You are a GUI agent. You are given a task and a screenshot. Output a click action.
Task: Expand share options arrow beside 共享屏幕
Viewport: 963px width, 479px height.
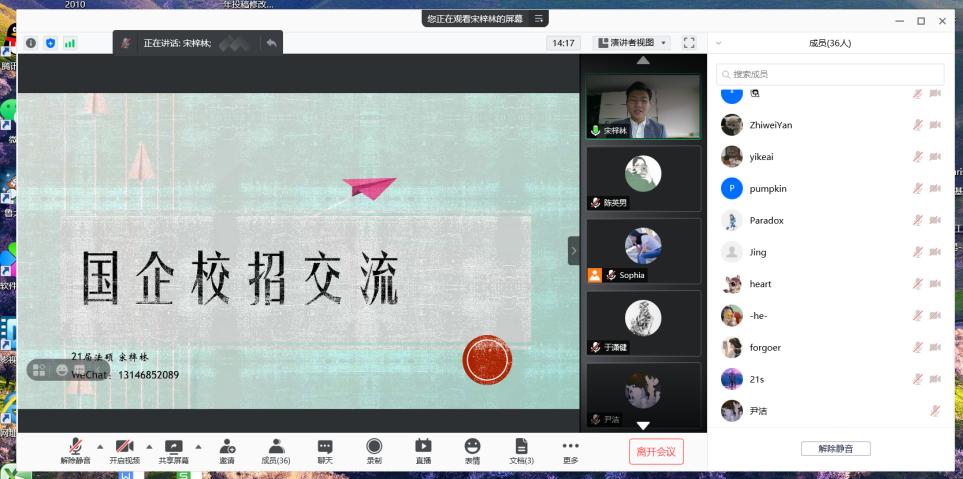point(198,446)
